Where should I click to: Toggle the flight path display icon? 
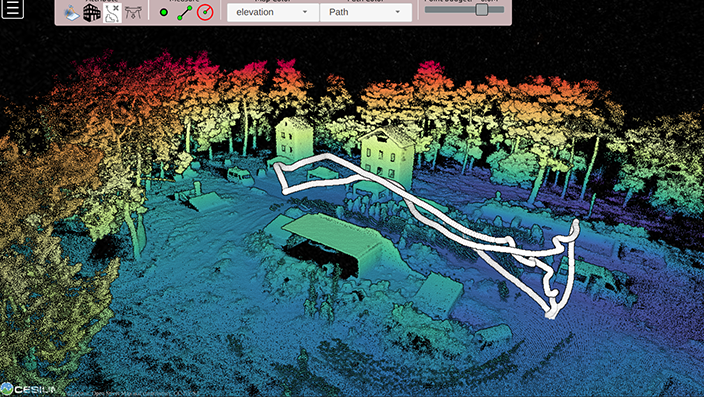112,13
